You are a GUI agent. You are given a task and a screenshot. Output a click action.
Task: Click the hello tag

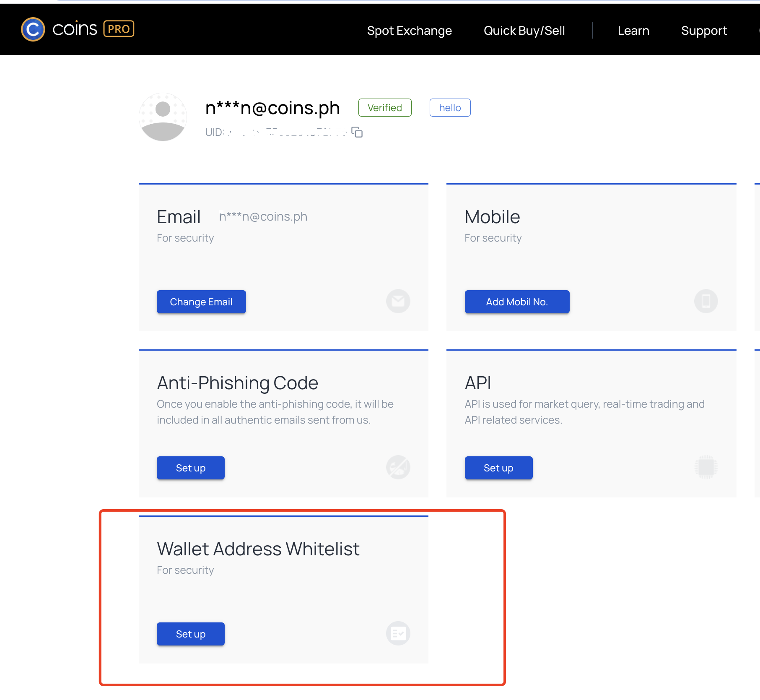pyautogui.click(x=450, y=108)
